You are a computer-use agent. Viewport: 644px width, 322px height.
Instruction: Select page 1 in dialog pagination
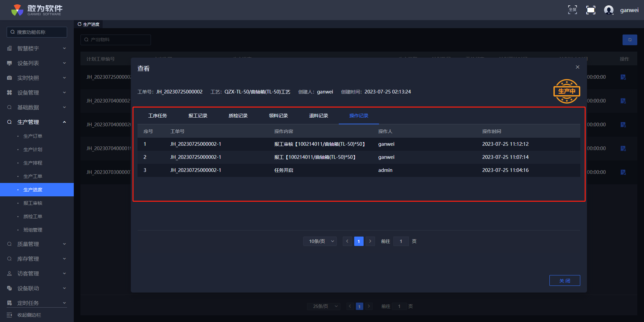[x=359, y=241]
